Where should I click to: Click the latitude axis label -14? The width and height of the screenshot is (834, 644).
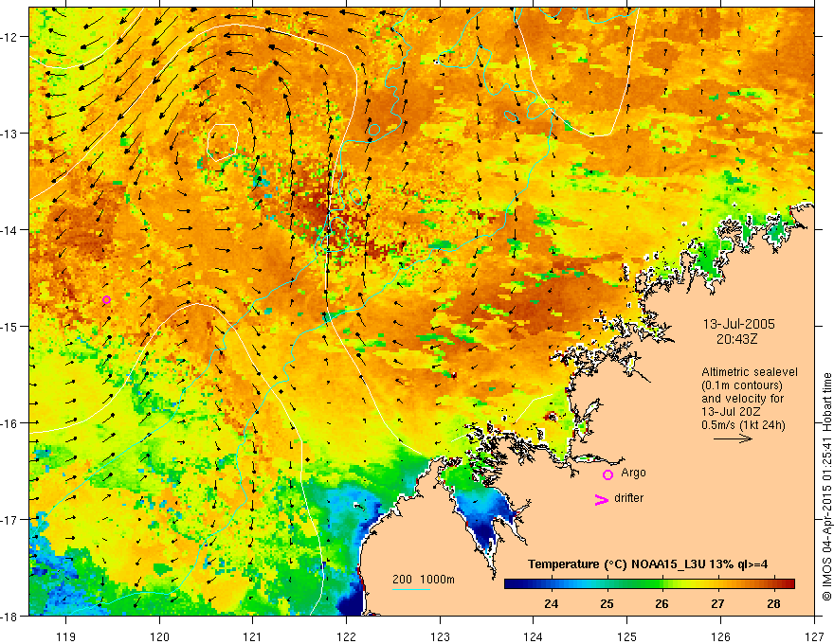click(10, 230)
